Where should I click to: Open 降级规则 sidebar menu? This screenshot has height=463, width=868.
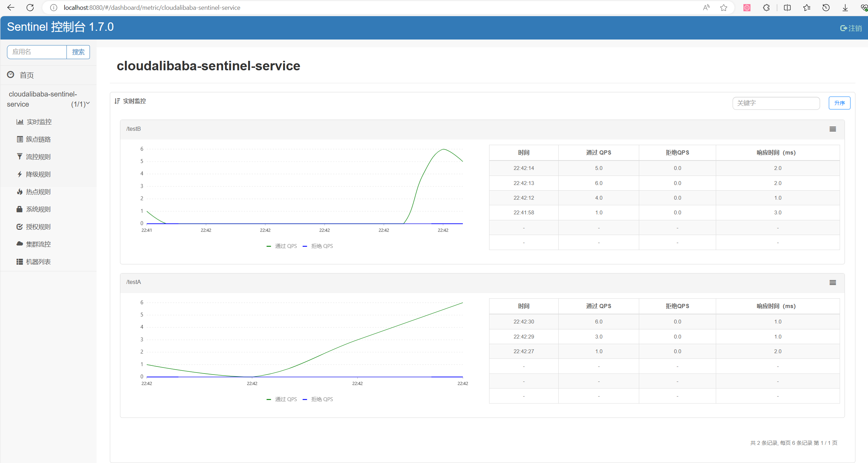(38, 174)
